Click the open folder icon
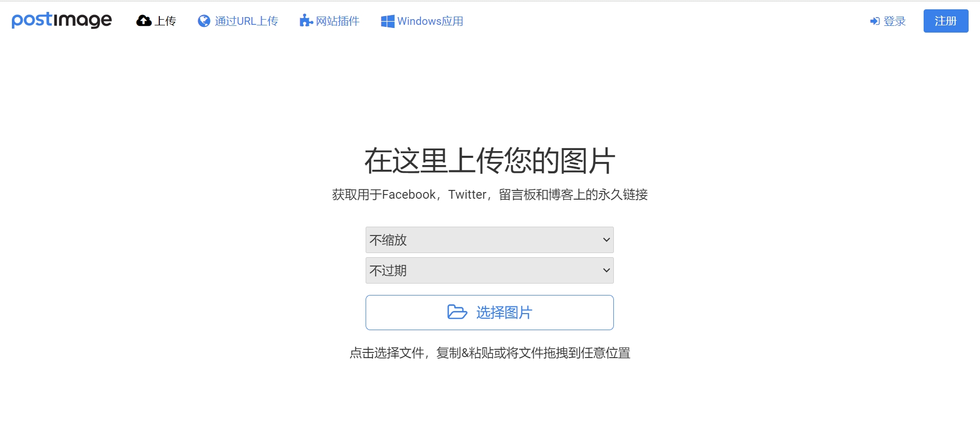The width and height of the screenshot is (980, 429). 457,312
